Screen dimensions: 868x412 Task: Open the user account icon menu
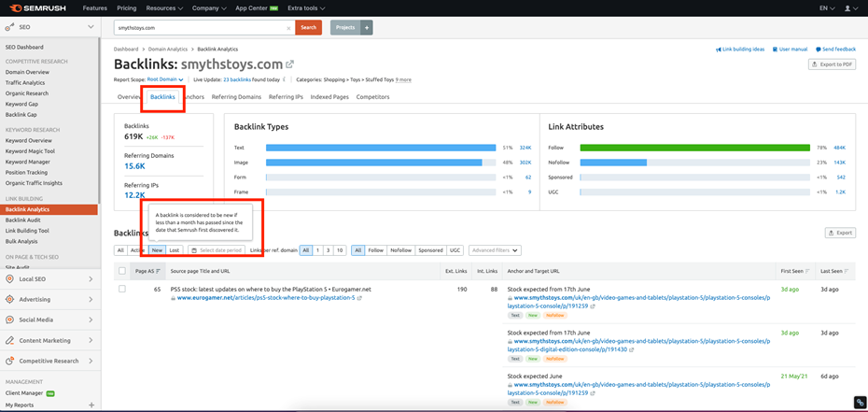tap(849, 8)
